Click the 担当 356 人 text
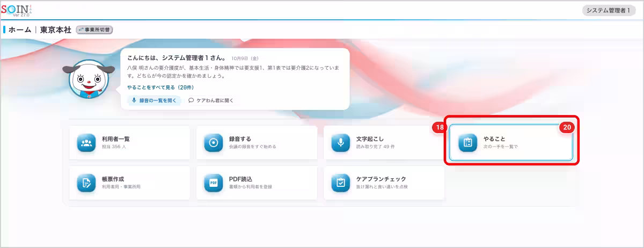 click(114, 147)
